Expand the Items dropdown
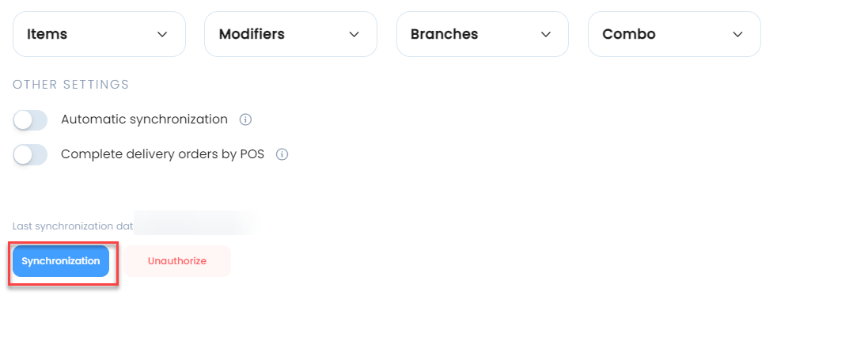 (x=99, y=34)
